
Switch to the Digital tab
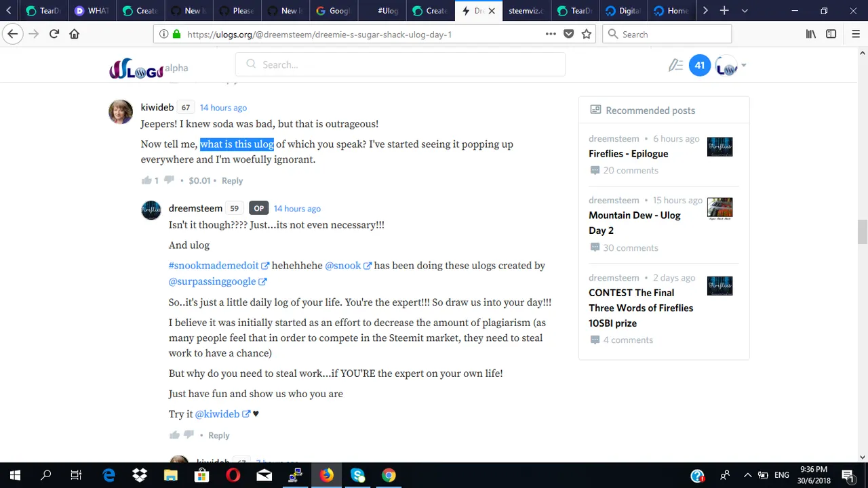[x=624, y=11]
